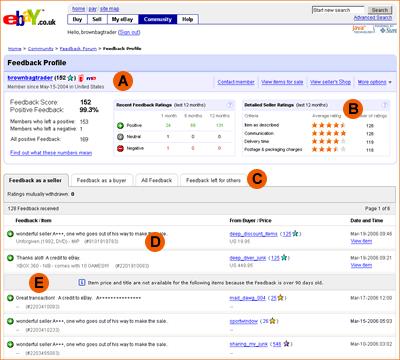Click the star icon next to deep_diver_junk

[284, 258]
